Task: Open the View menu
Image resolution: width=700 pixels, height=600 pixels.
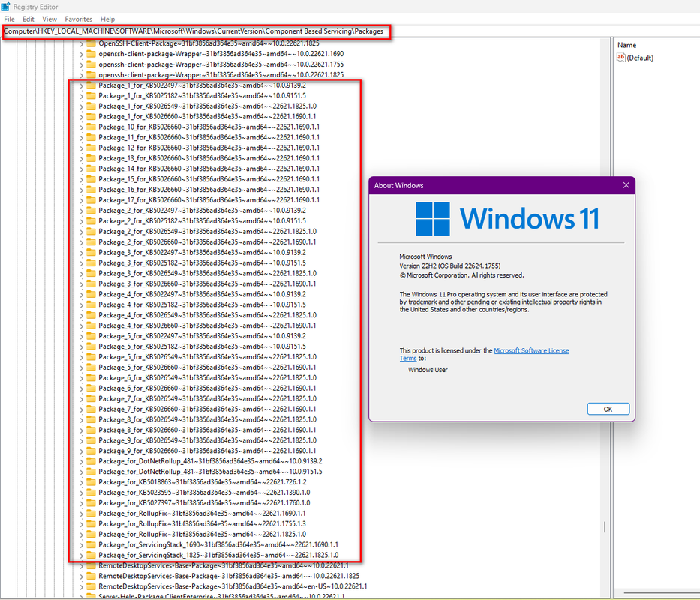Action: click(x=50, y=19)
